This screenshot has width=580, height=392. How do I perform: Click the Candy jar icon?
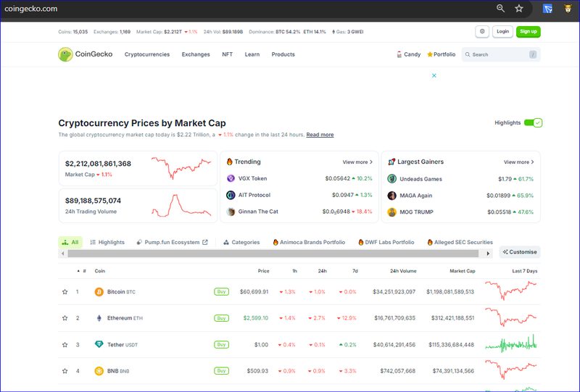tap(399, 54)
